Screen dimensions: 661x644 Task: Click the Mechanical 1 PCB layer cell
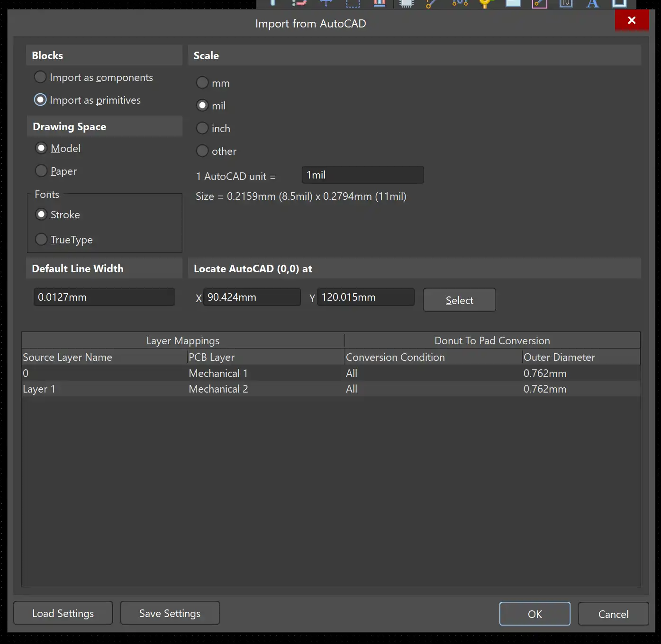click(266, 373)
